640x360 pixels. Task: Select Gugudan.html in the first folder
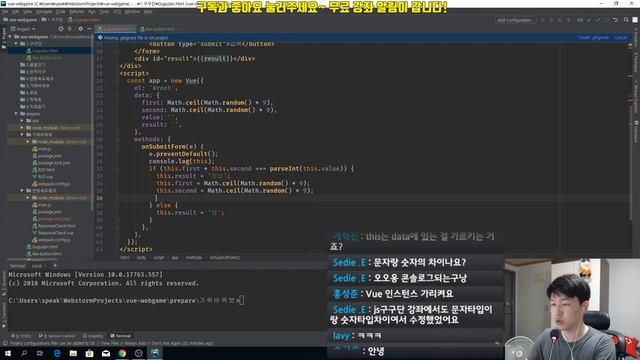(42, 51)
